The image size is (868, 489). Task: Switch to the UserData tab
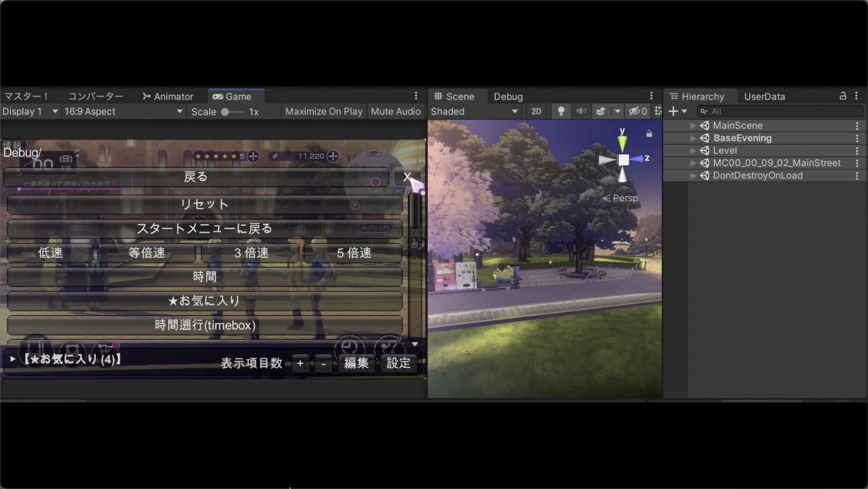(764, 97)
